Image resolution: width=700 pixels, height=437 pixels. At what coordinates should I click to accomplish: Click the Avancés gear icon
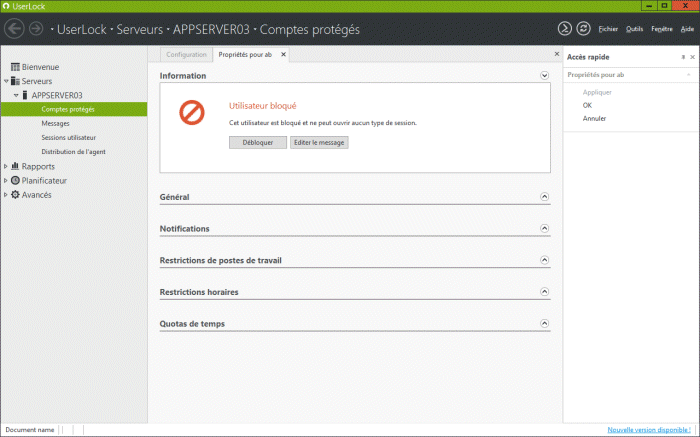pyautogui.click(x=15, y=195)
